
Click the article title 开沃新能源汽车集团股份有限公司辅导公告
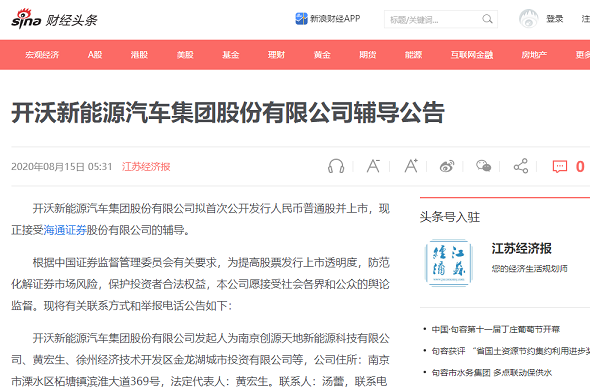pos(228,112)
